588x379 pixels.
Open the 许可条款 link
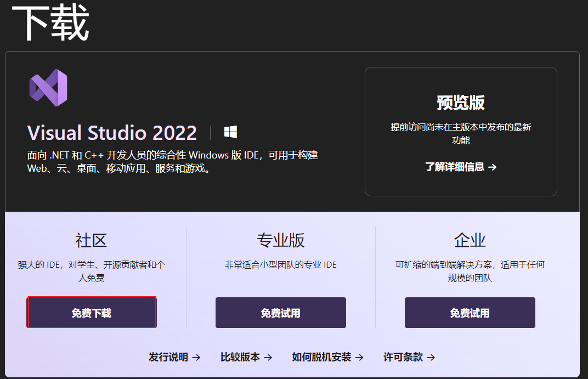coord(403,357)
